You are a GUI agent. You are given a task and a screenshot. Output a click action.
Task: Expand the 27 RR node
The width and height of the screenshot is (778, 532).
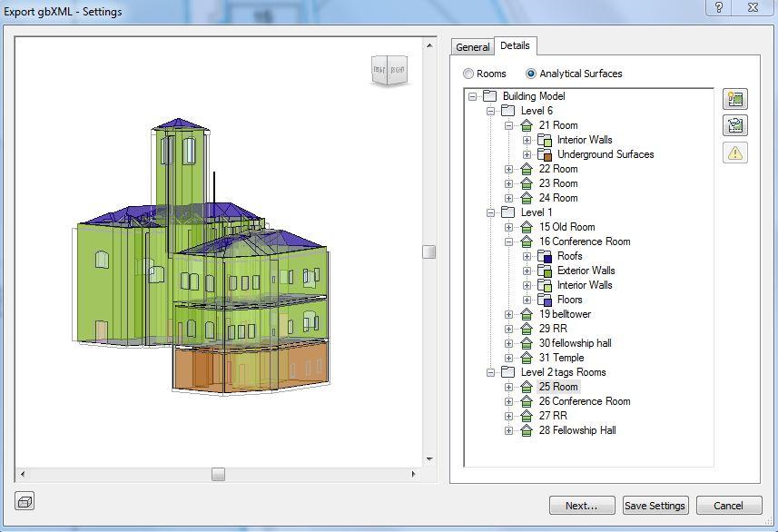[x=508, y=416]
